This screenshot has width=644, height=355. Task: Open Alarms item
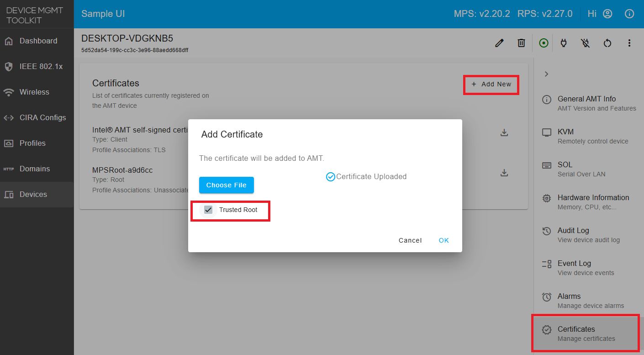589,301
